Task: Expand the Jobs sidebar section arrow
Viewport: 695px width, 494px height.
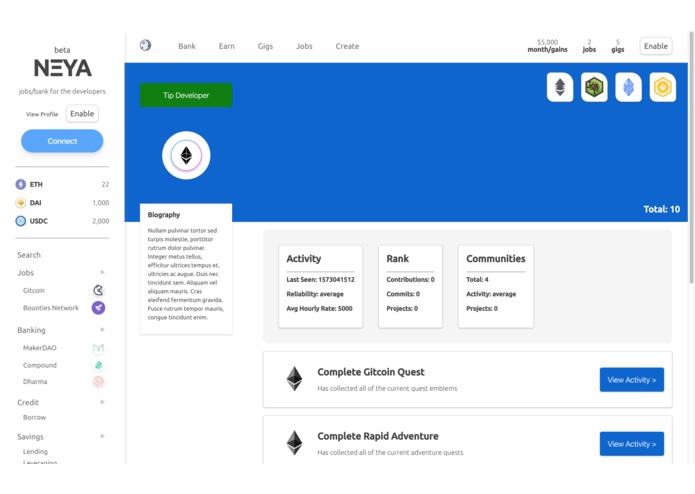Action: (x=102, y=272)
